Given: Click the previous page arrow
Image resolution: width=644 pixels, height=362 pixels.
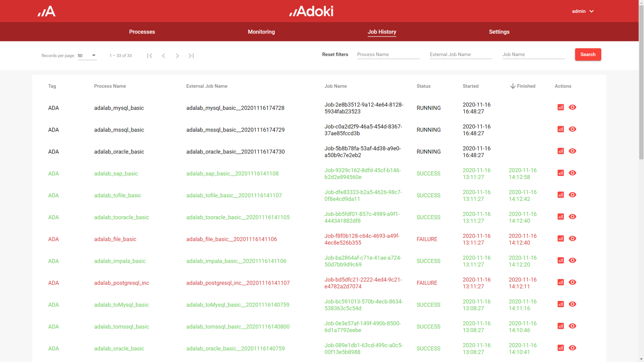Looking at the screenshot, I should coord(163,55).
